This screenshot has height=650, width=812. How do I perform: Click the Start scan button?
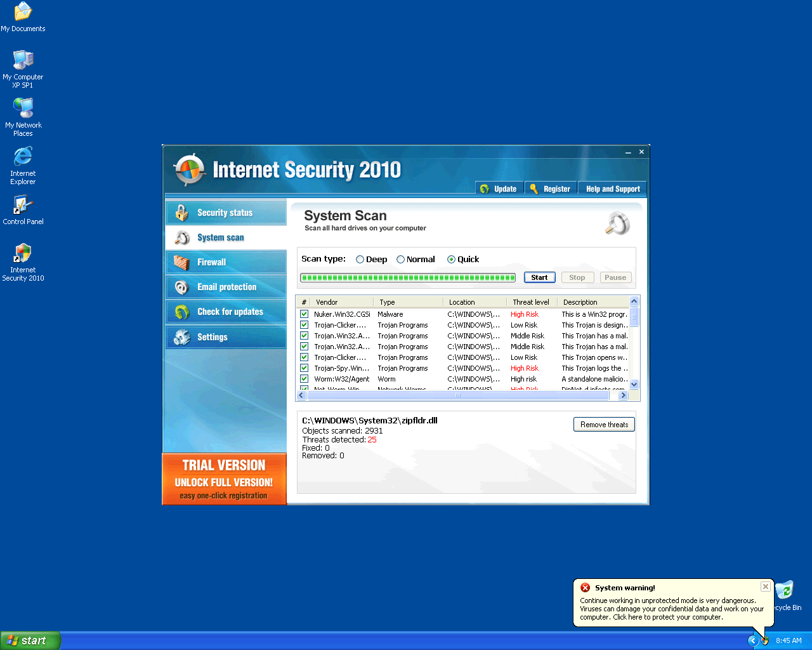pyautogui.click(x=540, y=277)
